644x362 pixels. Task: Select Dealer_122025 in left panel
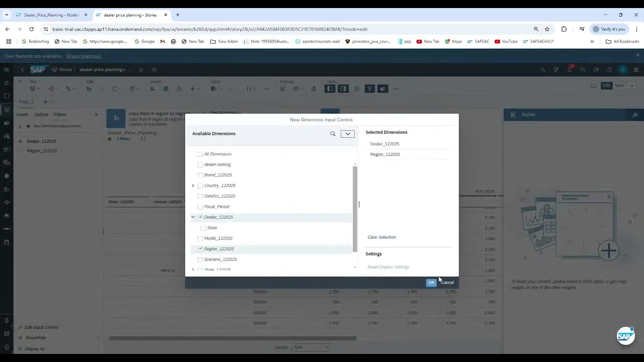pyautogui.click(x=41, y=141)
